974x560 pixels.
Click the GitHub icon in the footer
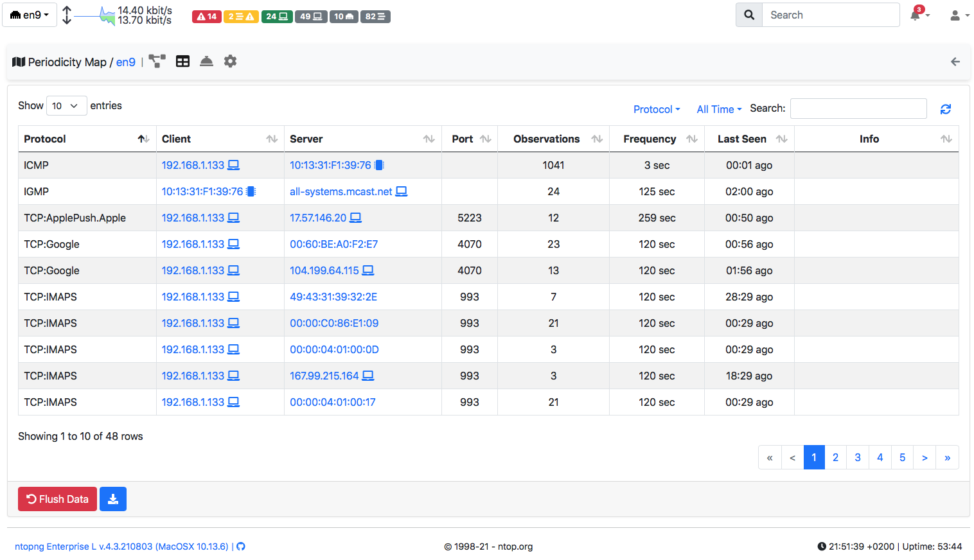241,546
